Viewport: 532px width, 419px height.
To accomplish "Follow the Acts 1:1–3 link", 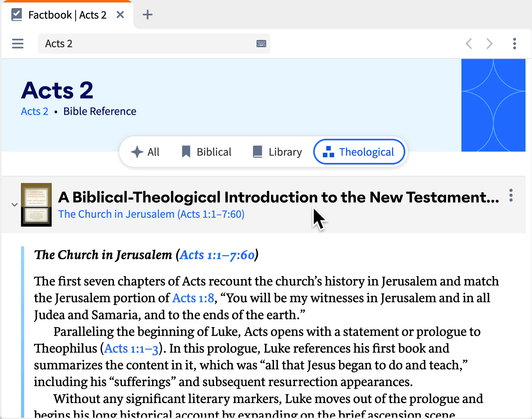I will pyautogui.click(x=131, y=349).
